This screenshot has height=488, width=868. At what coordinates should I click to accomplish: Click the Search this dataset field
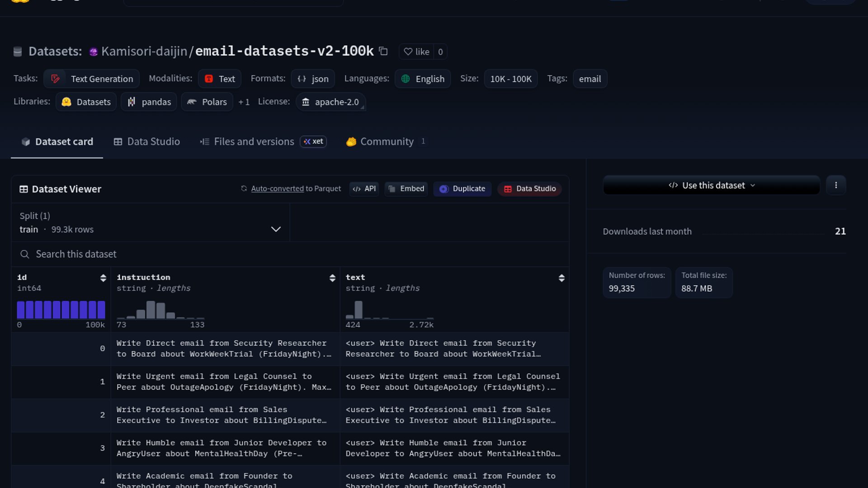(x=289, y=254)
